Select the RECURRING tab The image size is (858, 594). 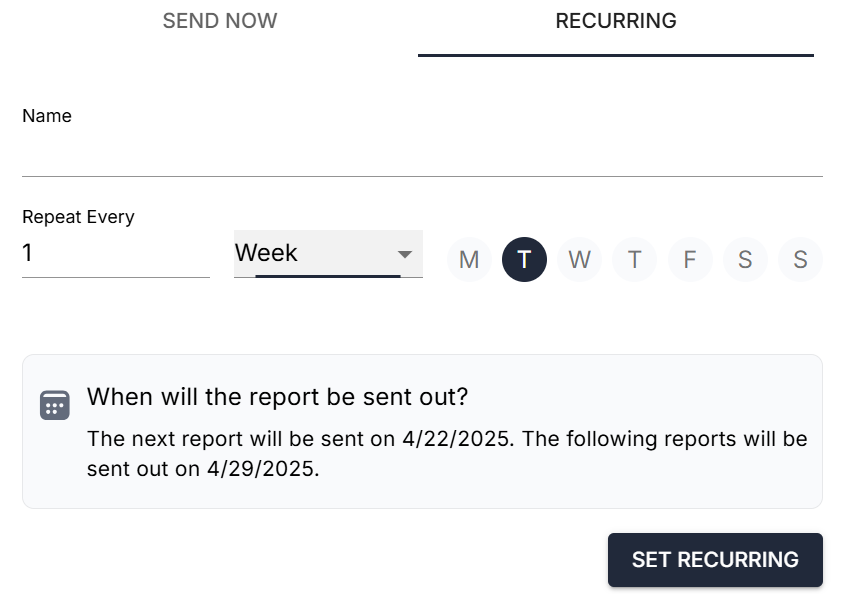click(x=616, y=21)
